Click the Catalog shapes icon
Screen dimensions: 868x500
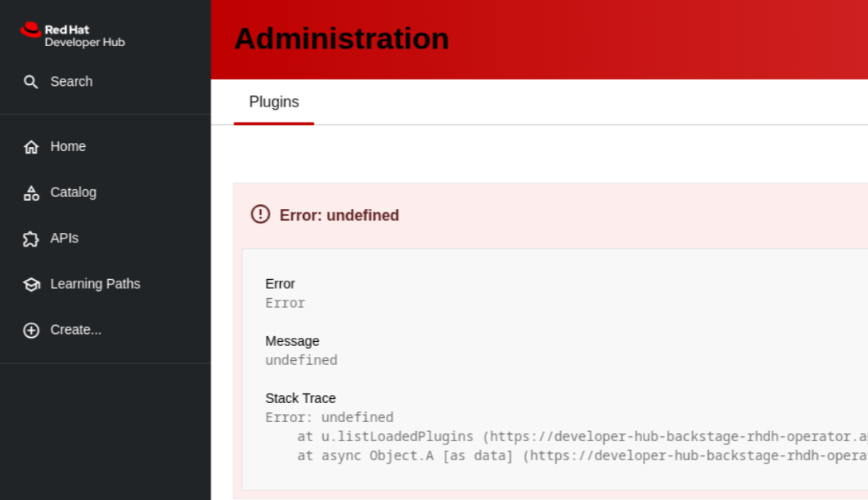(31, 193)
